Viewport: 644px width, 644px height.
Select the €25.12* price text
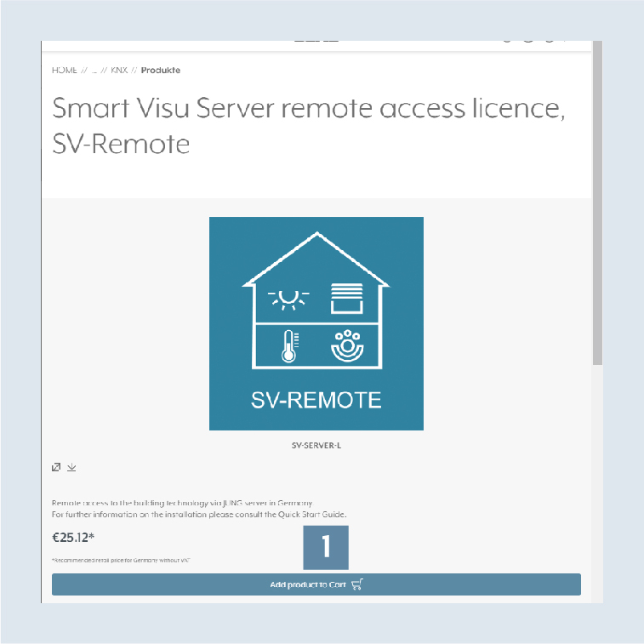pos(73,538)
